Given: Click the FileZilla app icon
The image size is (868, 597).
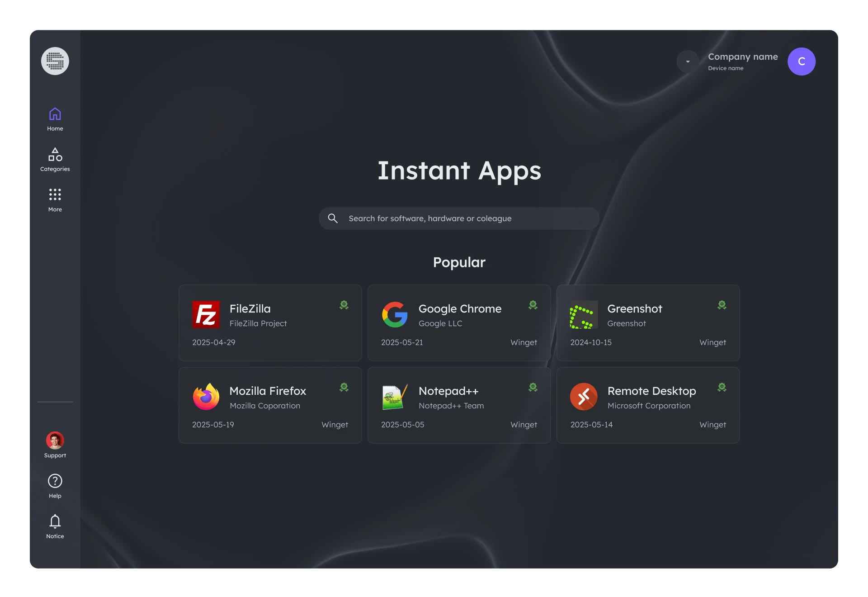Looking at the screenshot, I should coord(206,315).
